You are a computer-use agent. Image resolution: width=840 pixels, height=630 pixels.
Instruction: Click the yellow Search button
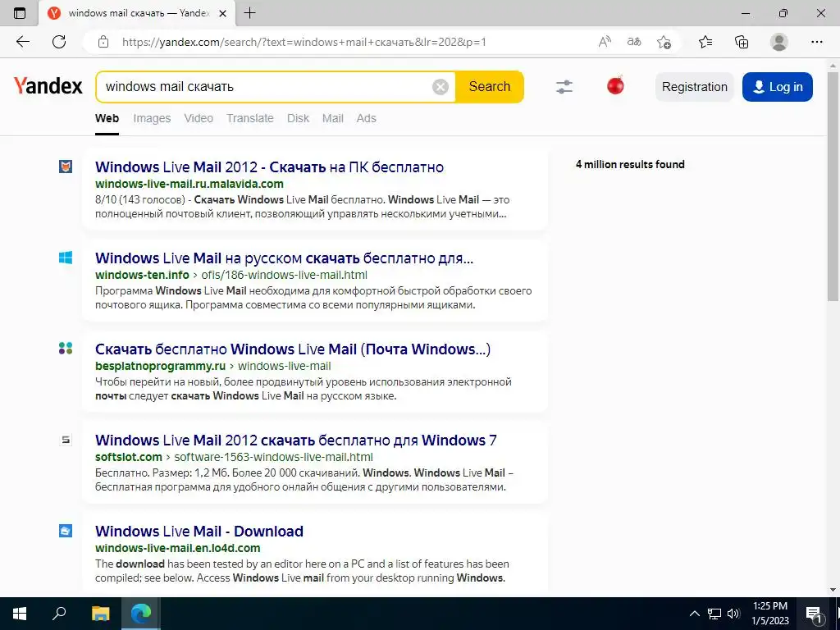point(490,87)
